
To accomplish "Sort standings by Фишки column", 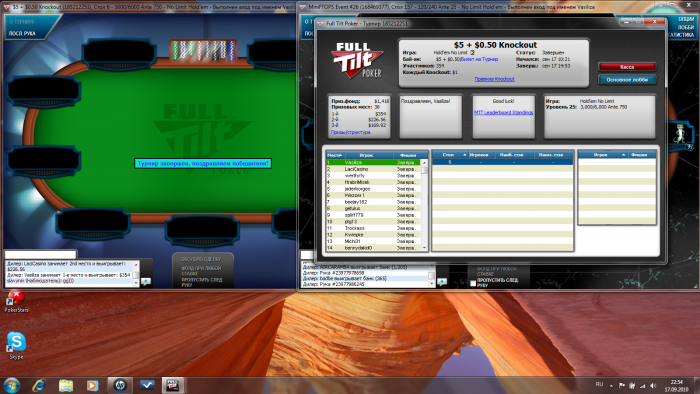I will [x=408, y=155].
